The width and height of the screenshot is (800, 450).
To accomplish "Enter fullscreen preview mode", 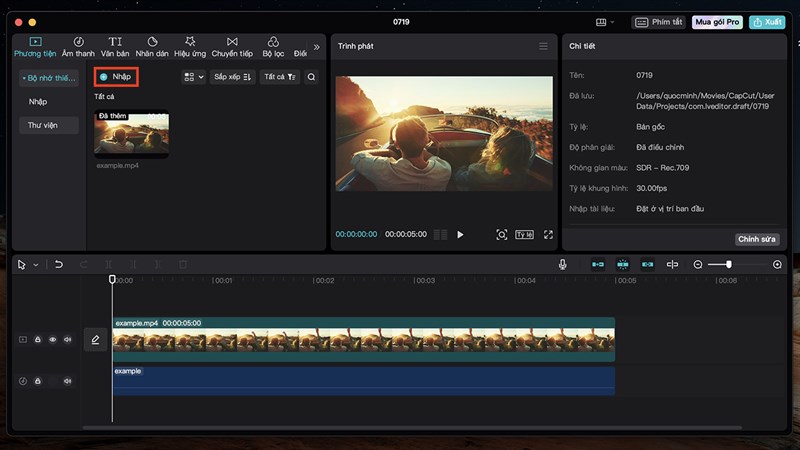I will [x=548, y=235].
